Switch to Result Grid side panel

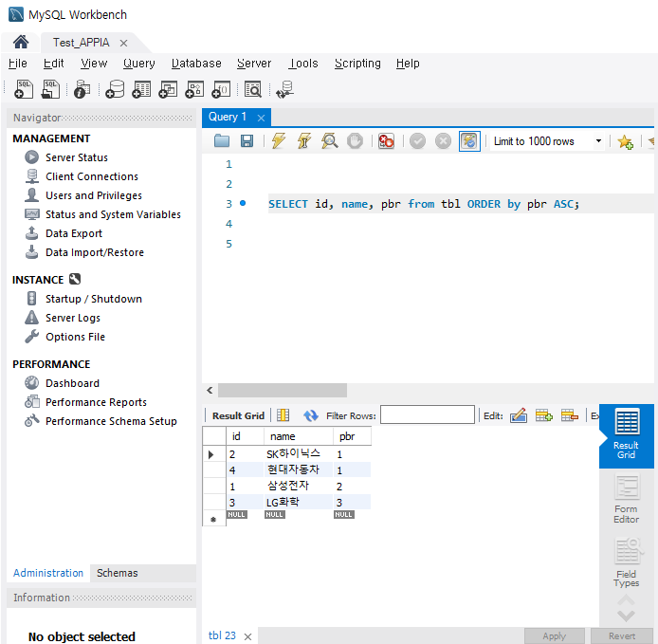pos(626,435)
